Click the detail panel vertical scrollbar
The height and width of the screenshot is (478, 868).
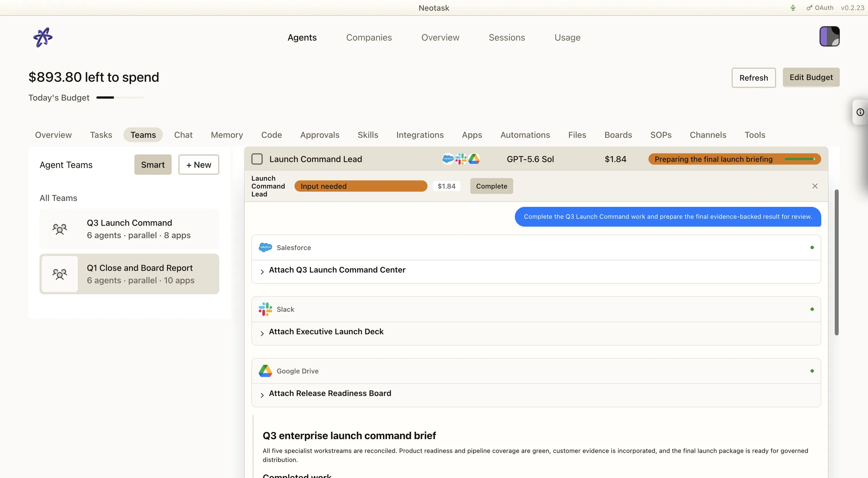pos(837,262)
